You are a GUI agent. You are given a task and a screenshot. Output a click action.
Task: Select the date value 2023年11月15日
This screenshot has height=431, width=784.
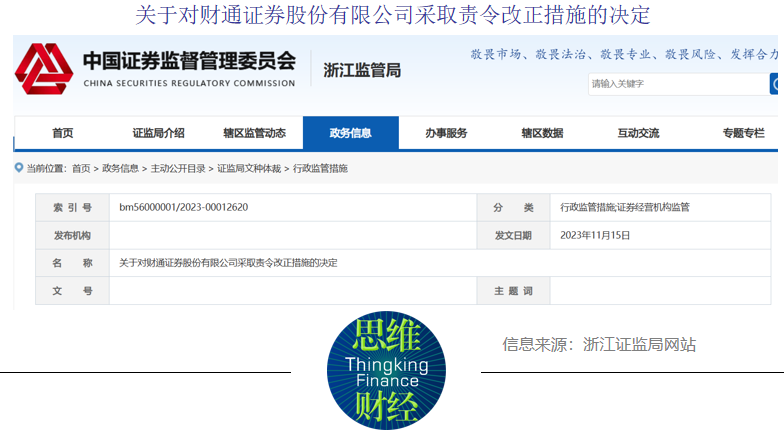(x=595, y=235)
